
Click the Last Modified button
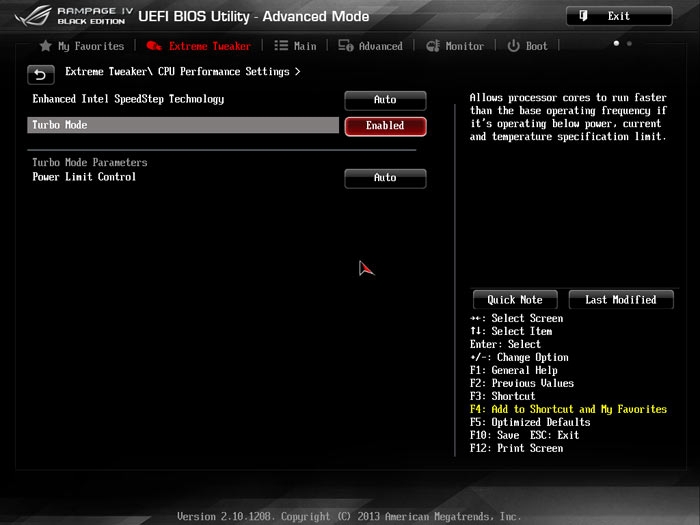pos(620,300)
